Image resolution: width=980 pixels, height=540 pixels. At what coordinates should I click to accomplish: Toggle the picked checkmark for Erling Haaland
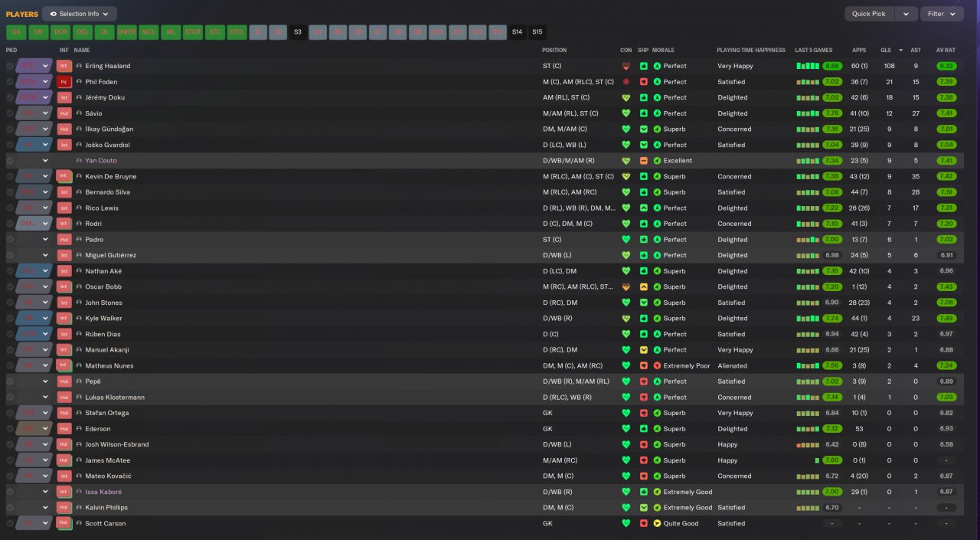click(10, 66)
